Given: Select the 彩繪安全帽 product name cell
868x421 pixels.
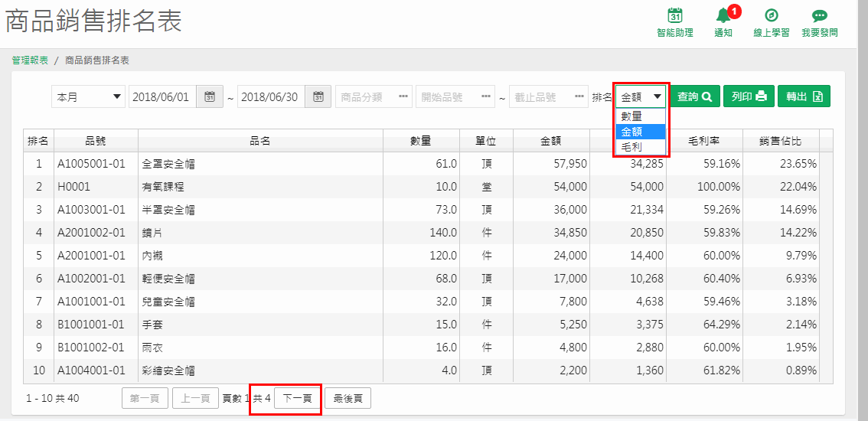Looking at the screenshot, I should point(261,370).
